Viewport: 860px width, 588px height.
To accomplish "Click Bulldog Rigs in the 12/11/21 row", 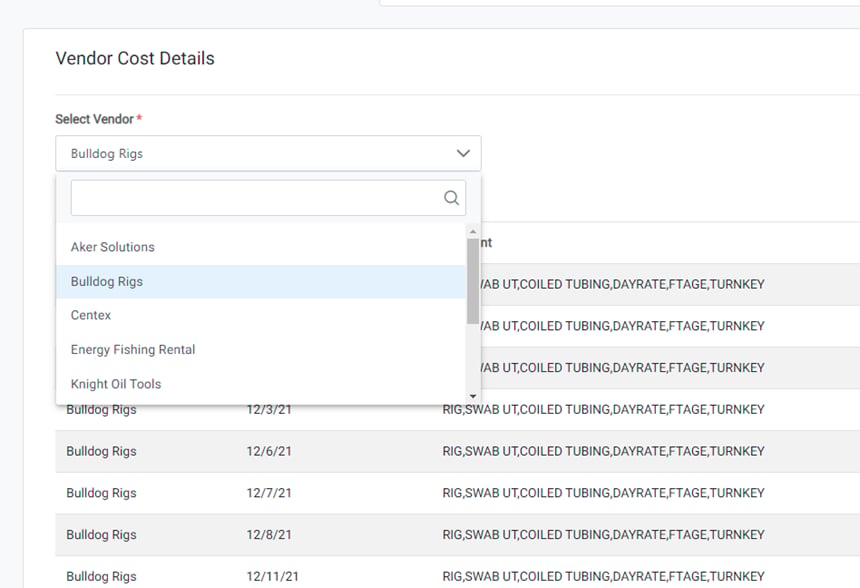I will pyautogui.click(x=101, y=576).
